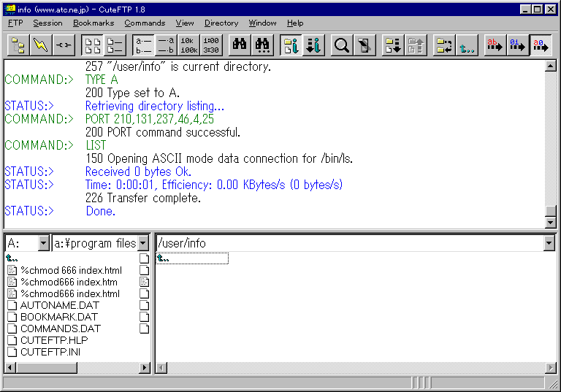This screenshot has height=392, width=561.
Task: Click log line 'LIST' command
Action: pyautogui.click(x=96, y=145)
